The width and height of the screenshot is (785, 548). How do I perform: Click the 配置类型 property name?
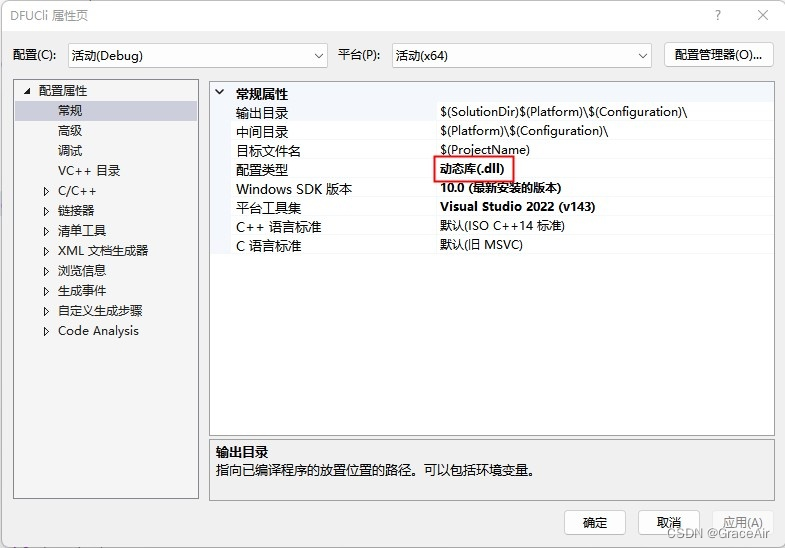[262, 170]
